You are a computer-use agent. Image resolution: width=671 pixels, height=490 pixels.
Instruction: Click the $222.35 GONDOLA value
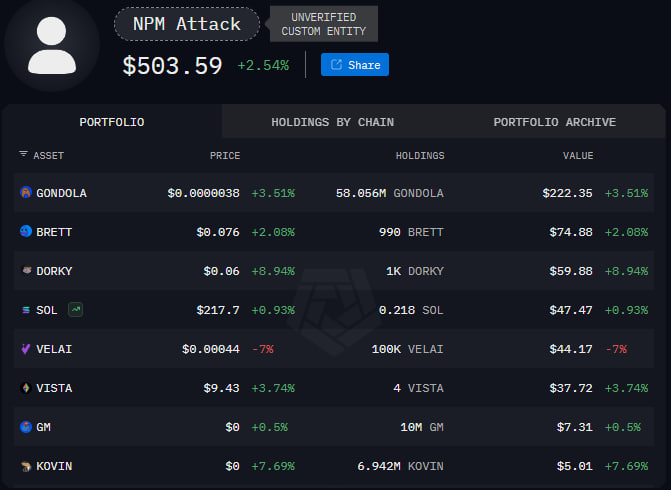point(567,193)
